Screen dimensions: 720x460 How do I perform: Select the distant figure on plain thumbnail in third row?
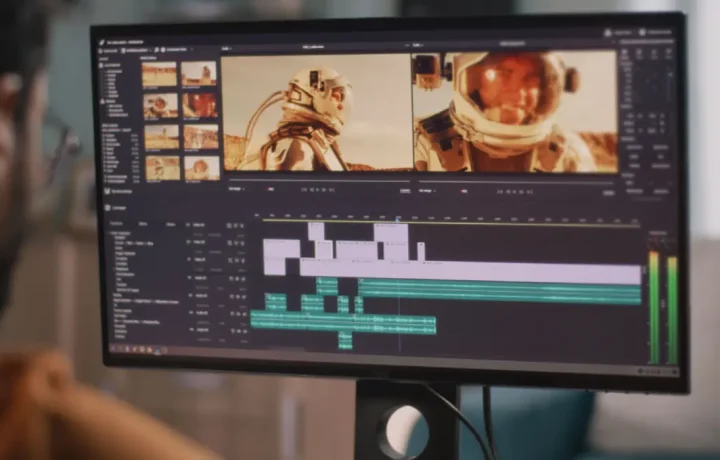[x=162, y=137]
